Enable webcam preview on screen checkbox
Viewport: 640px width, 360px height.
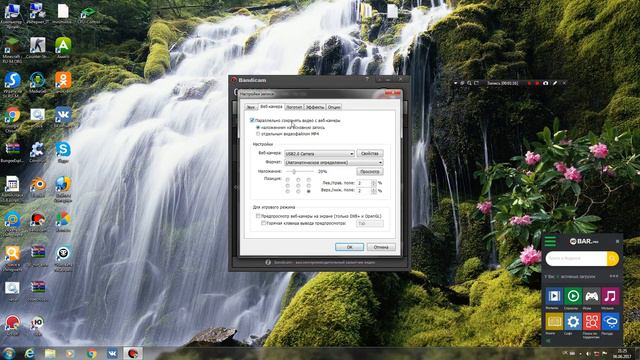(258, 216)
